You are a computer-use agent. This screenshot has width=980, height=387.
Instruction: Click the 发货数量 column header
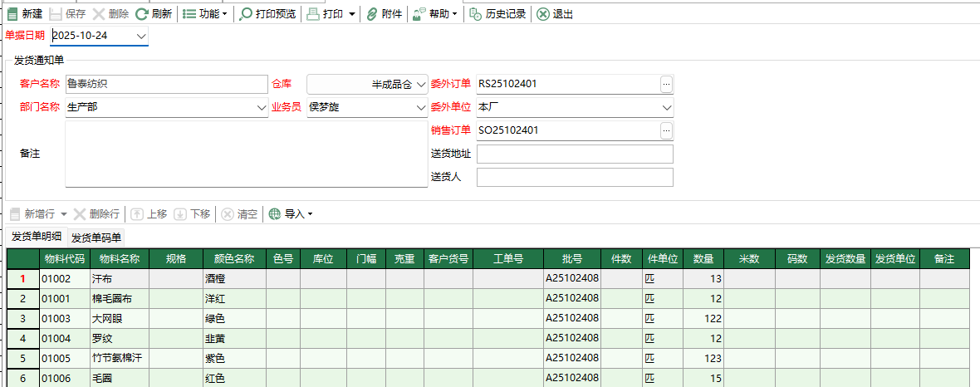845,259
